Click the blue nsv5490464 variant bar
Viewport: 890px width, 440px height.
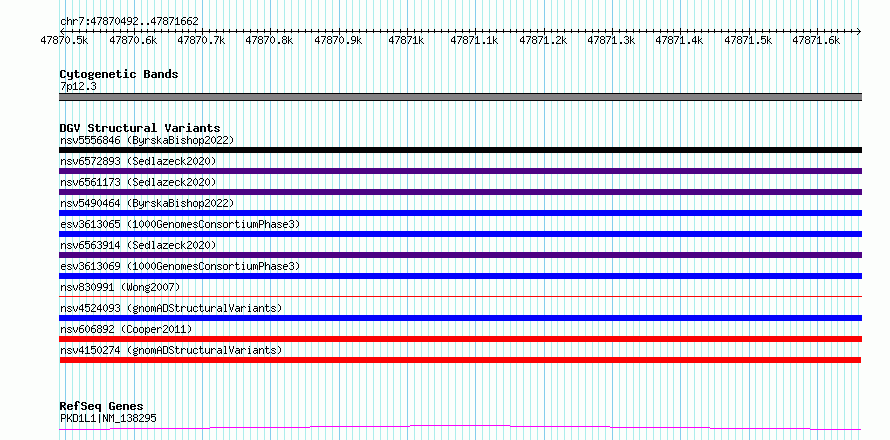tap(460, 213)
